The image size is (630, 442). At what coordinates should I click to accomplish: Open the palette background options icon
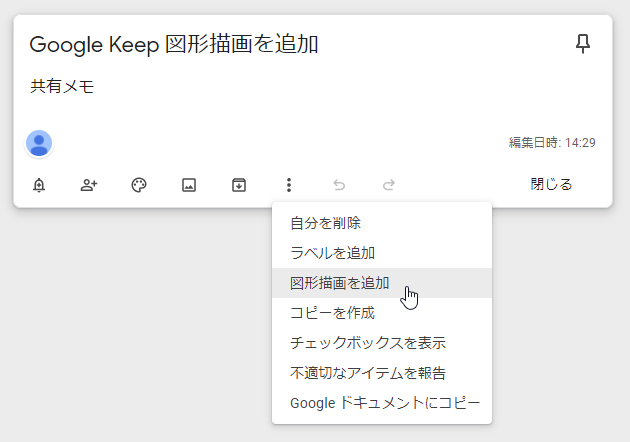click(139, 185)
